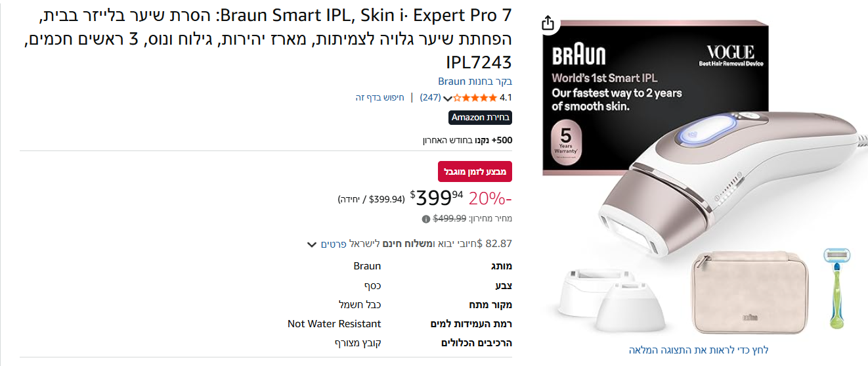Click the חיפוש בדף זה link
Viewport: 868px width, 366px height.
380,98
